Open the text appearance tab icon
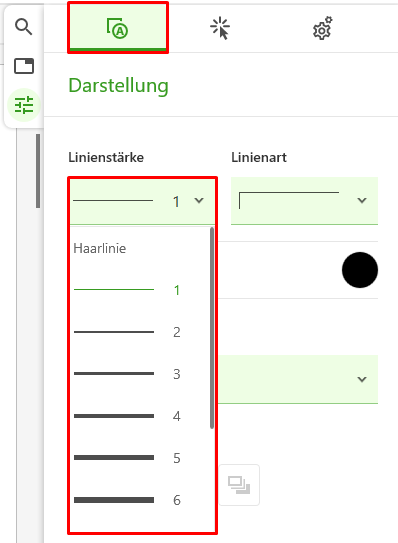Image resolution: width=398 pixels, height=543 pixels. pyautogui.click(x=117, y=28)
